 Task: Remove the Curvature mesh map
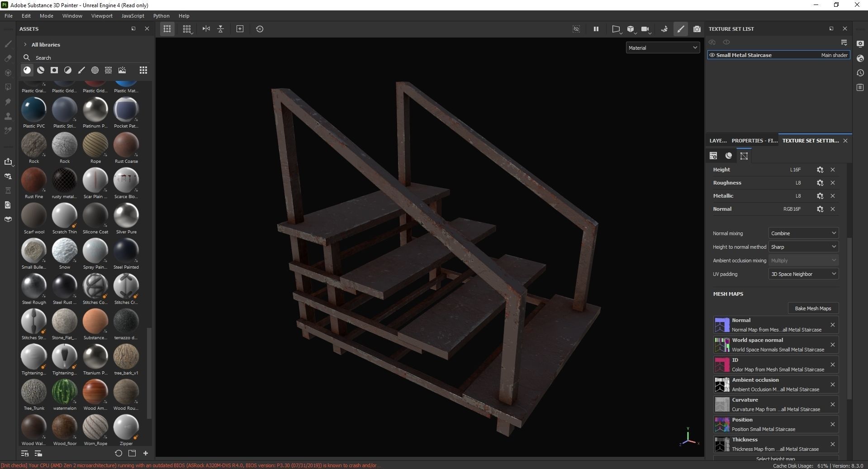click(833, 404)
